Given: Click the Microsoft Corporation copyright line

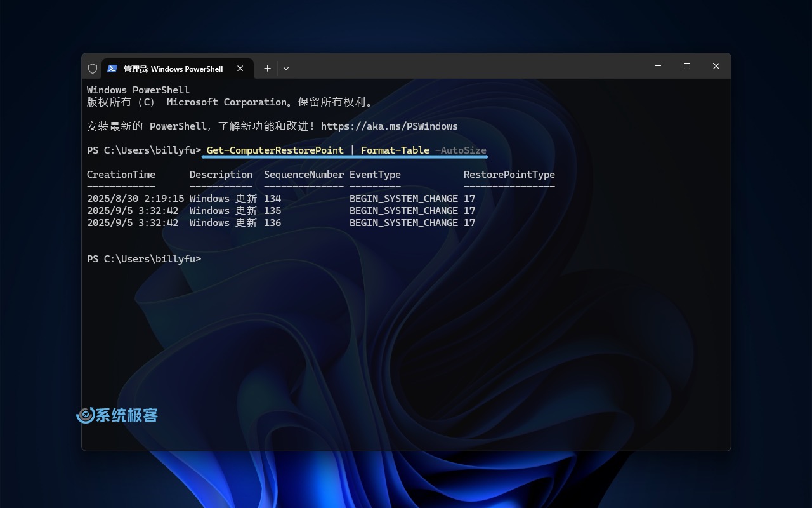Looking at the screenshot, I should 230,102.
